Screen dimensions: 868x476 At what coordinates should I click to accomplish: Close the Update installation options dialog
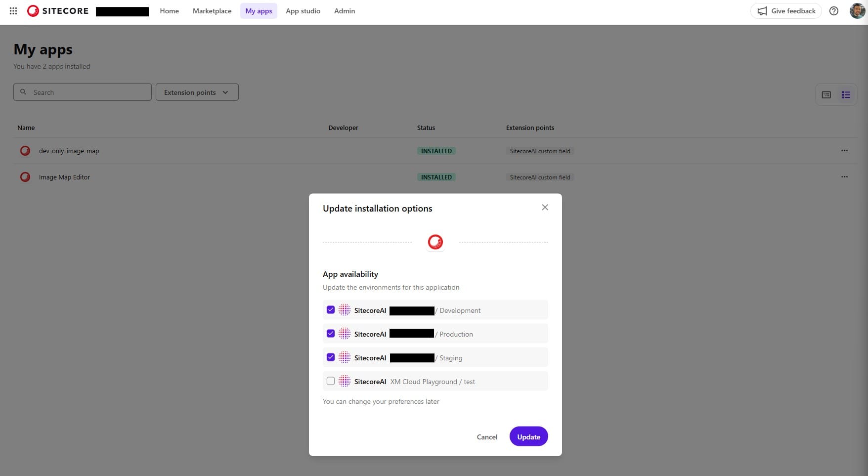pyautogui.click(x=545, y=208)
